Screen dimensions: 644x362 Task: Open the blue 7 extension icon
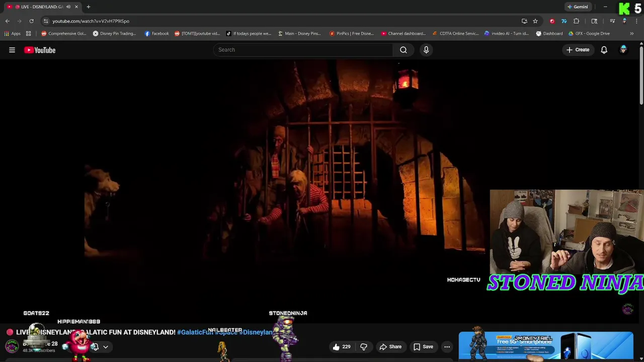coord(564,21)
